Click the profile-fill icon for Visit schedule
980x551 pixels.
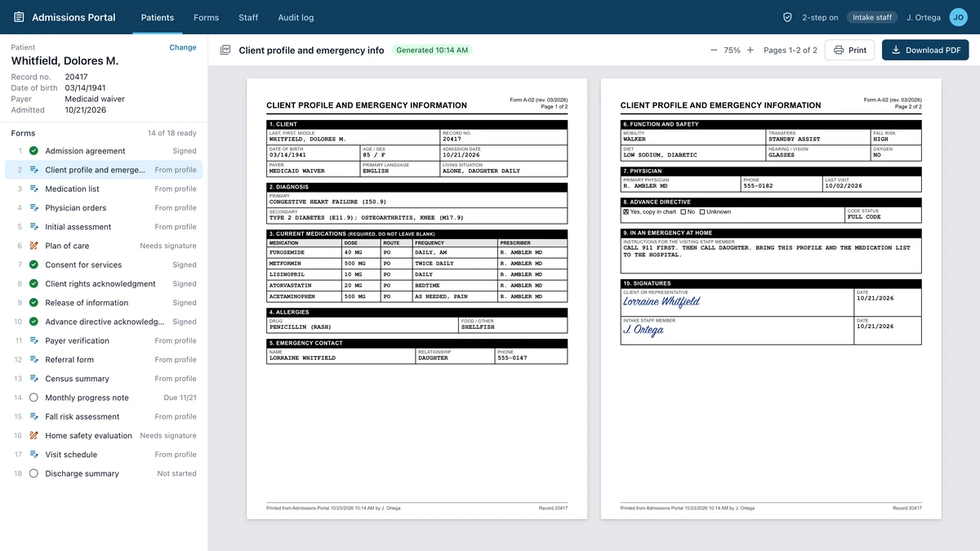[x=33, y=455]
